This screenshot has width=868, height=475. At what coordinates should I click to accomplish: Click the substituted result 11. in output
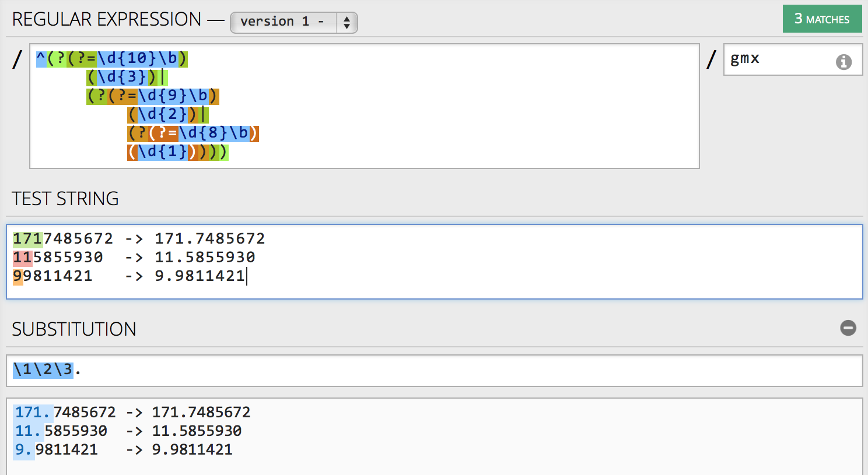29,431
